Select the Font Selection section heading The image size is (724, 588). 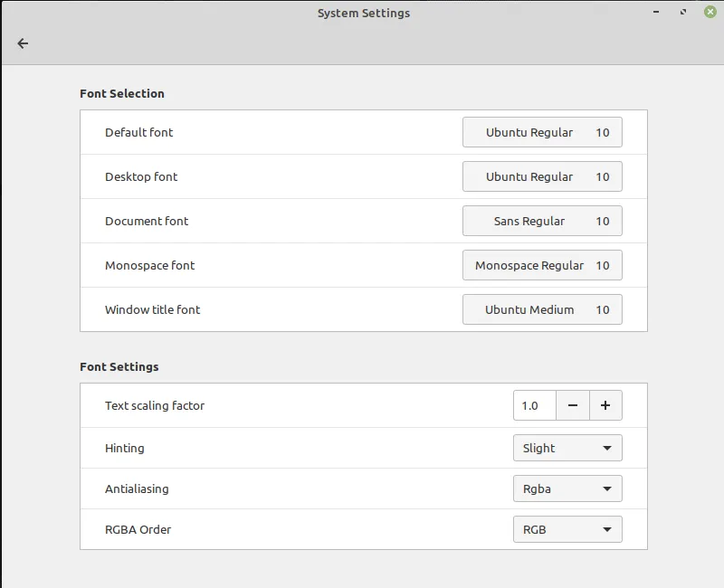[x=122, y=93]
